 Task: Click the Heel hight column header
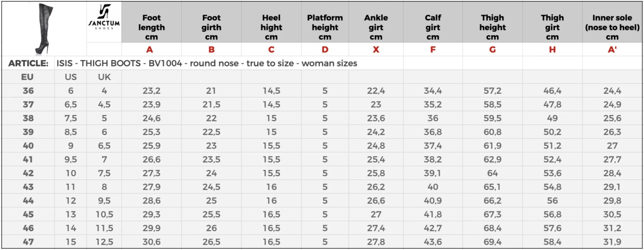coord(271,27)
